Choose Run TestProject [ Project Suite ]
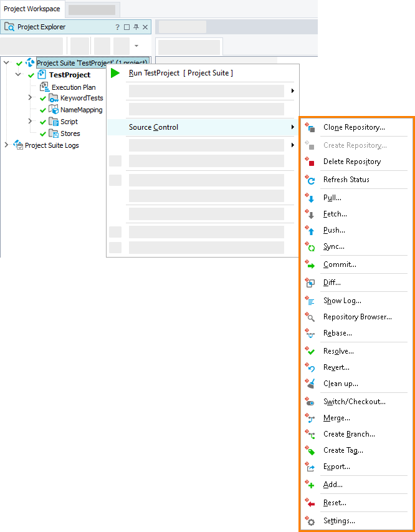Viewport: 415px width, 532px height. tap(203, 73)
